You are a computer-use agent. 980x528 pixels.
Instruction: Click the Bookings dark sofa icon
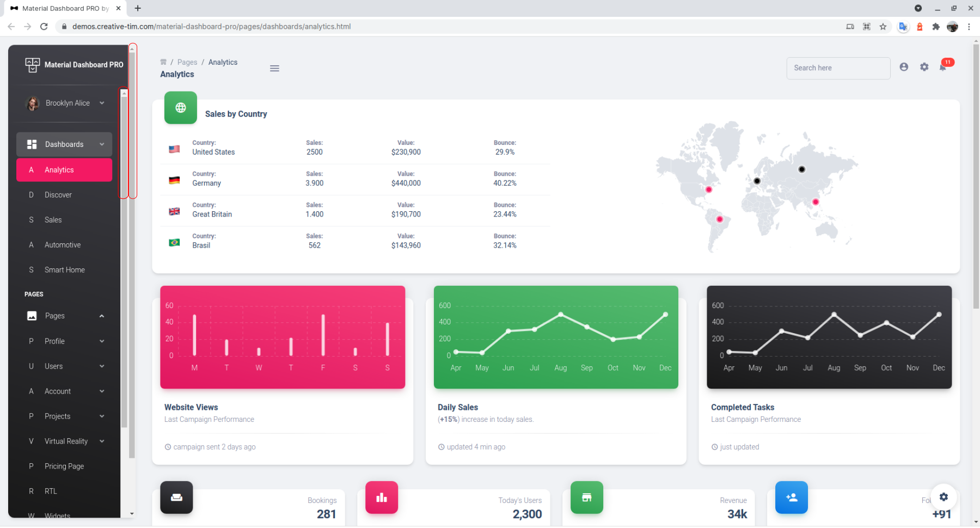coord(176,497)
